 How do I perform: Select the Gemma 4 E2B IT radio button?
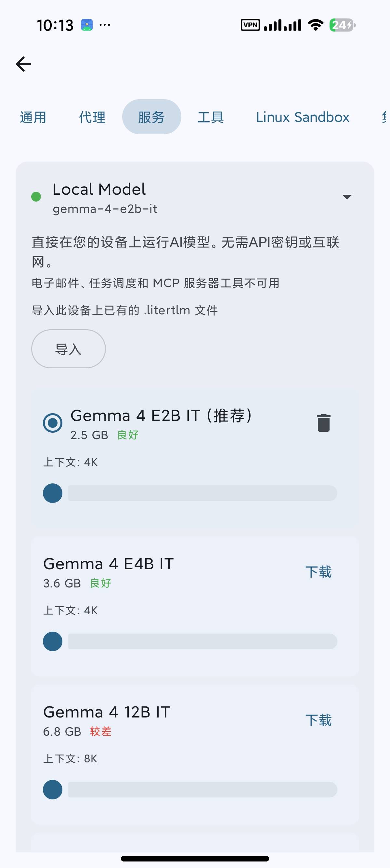pos(53,423)
